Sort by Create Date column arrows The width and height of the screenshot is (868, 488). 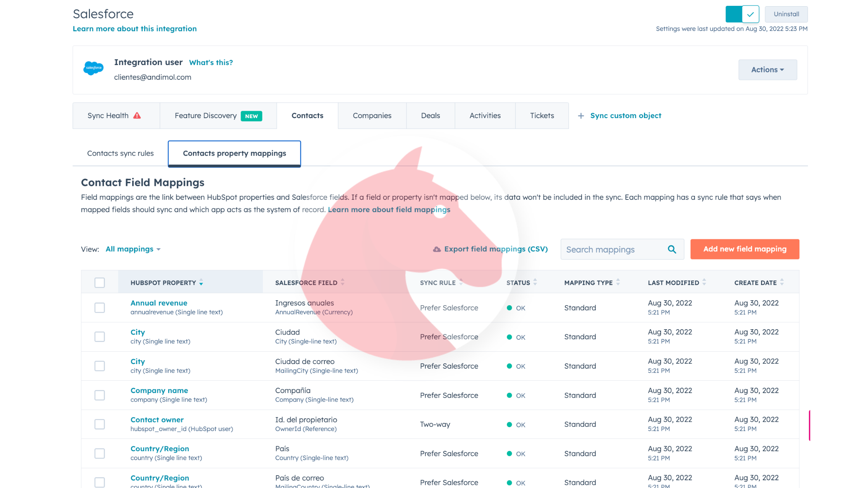(782, 282)
